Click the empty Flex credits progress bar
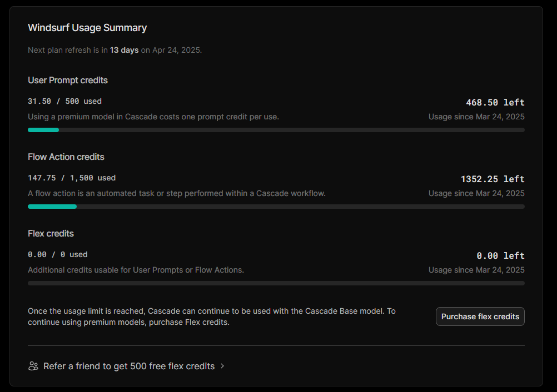Viewport: 557px width, 392px height. pyautogui.click(x=276, y=283)
